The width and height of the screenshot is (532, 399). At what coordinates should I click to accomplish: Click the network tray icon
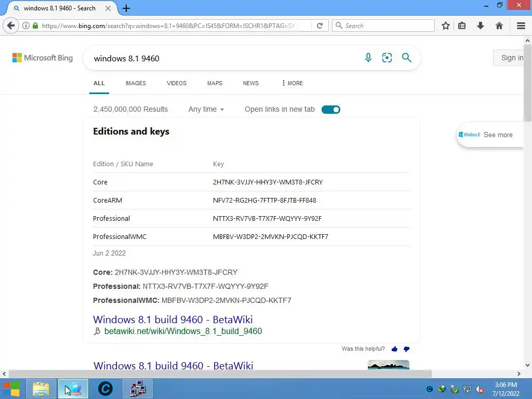[x=467, y=390]
